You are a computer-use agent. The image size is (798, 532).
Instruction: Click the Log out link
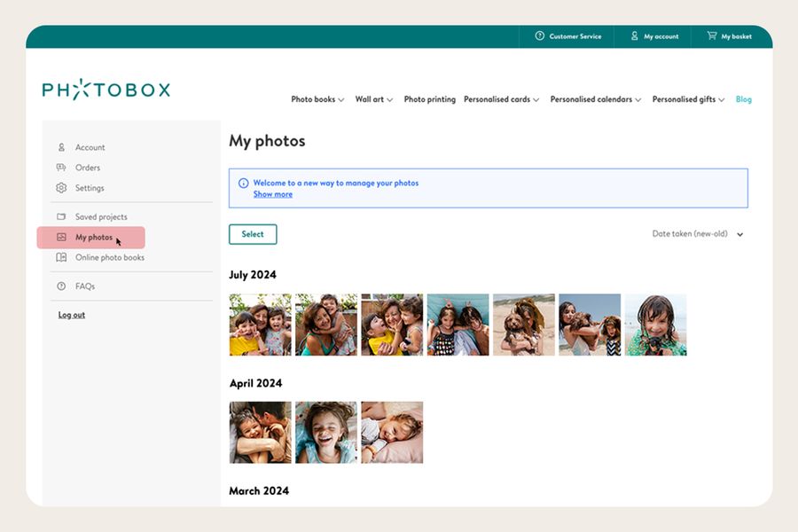click(72, 315)
